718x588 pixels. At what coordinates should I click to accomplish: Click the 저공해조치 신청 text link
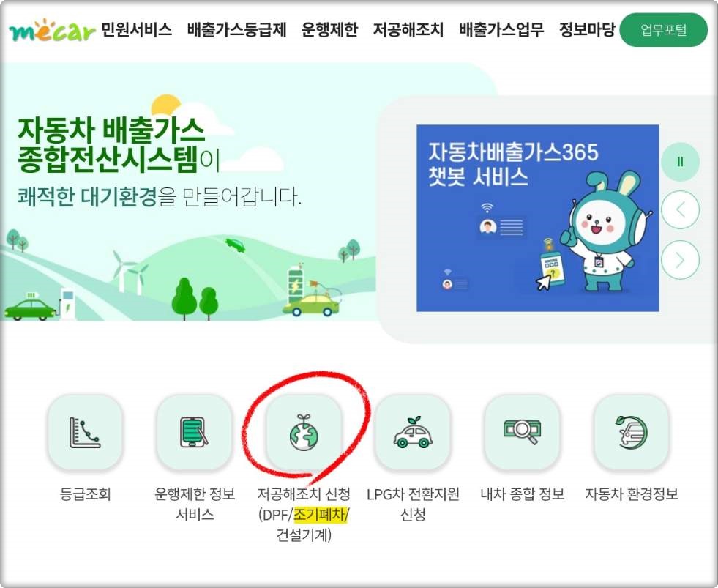click(x=304, y=494)
